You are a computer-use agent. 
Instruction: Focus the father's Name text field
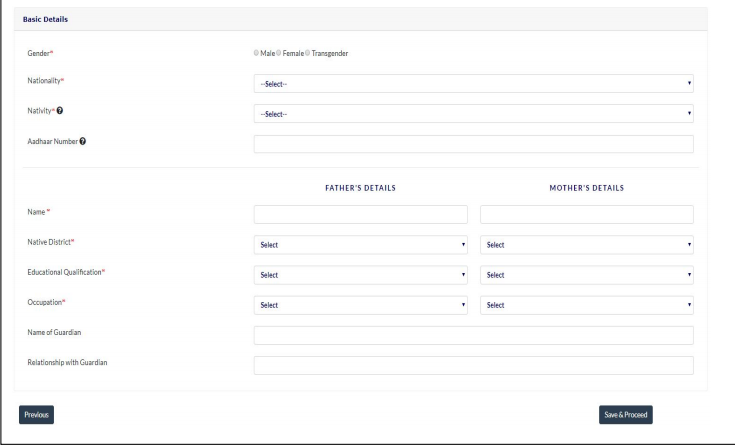tap(361, 214)
